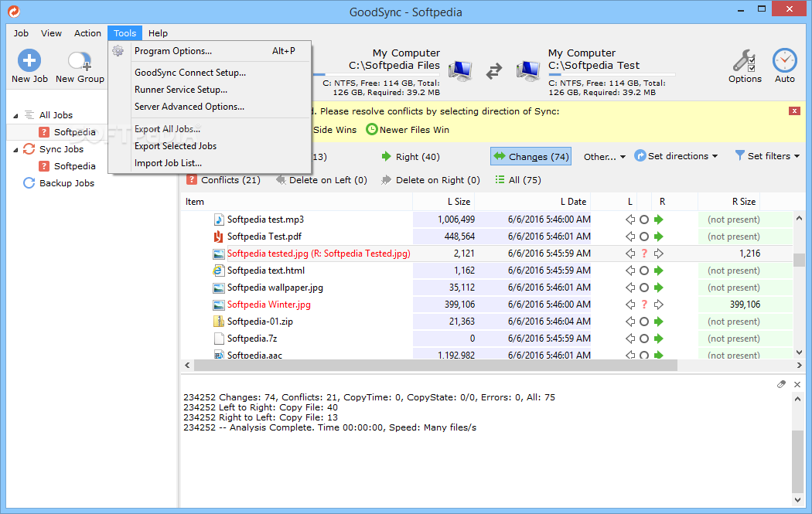Collapse the Sync Jobs tree node
Viewport: 812px width, 514px height.
15,150
